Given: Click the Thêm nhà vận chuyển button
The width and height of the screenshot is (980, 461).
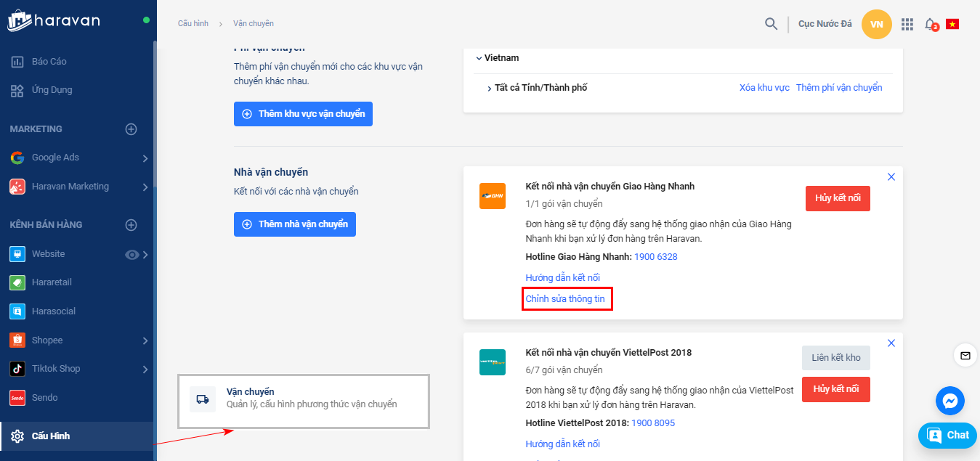Looking at the screenshot, I should [x=295, y=224].
